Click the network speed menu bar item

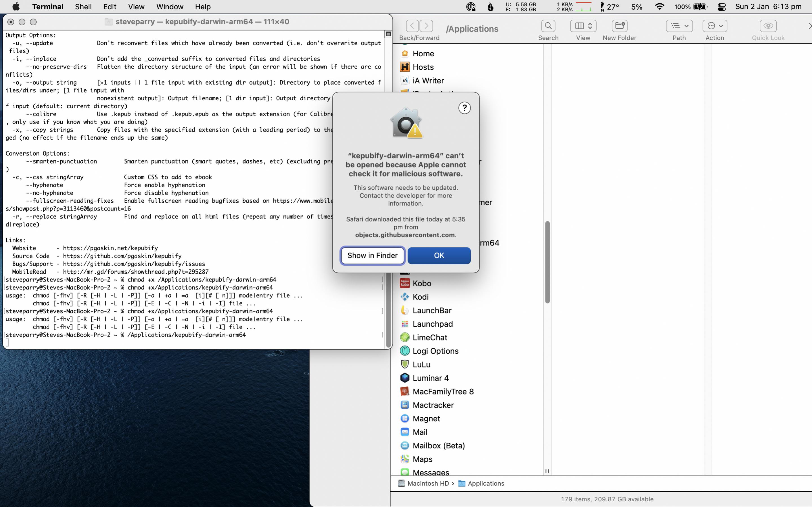click(574, 7)
